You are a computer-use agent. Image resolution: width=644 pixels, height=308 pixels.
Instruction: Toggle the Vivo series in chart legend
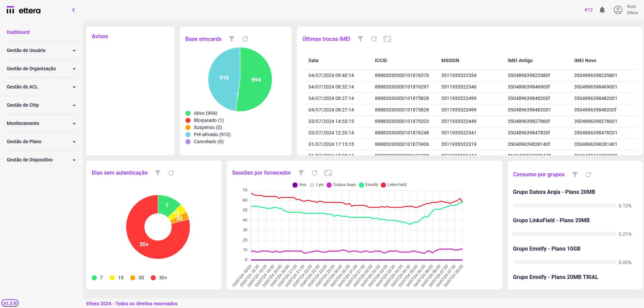tap(299, 185)
